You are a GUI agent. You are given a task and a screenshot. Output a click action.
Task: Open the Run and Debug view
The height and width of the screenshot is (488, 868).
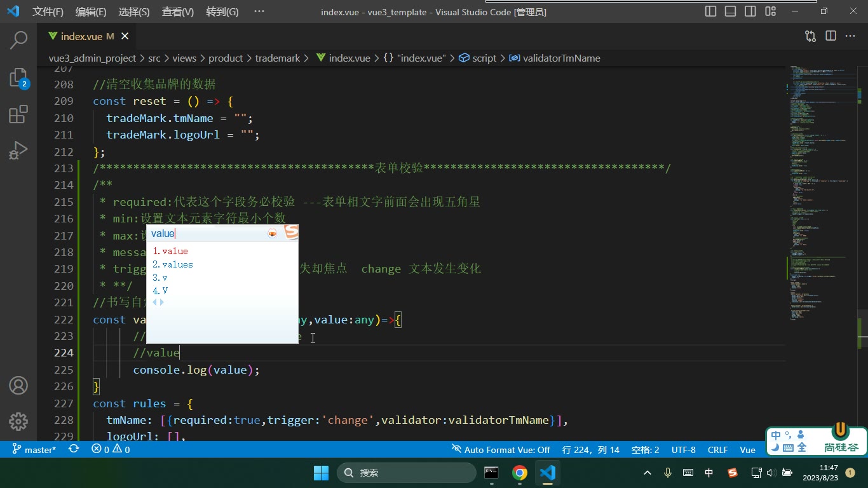(18, 151)
